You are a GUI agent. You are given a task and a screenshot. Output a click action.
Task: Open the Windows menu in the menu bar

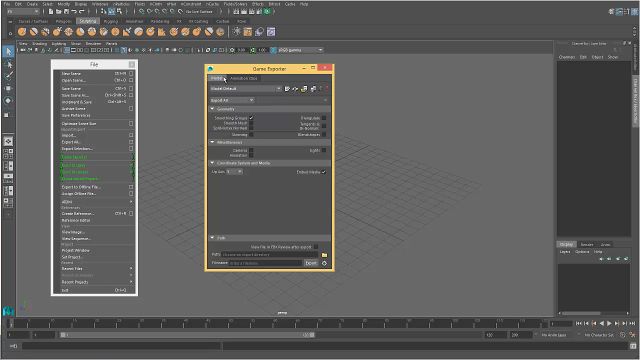coord(100,4)
